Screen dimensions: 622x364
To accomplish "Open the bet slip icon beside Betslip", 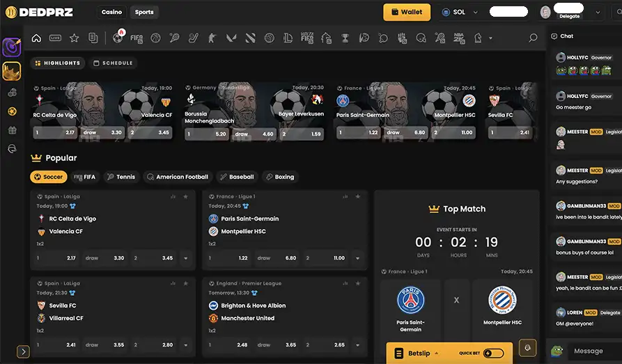I will (x=398, y=354).
